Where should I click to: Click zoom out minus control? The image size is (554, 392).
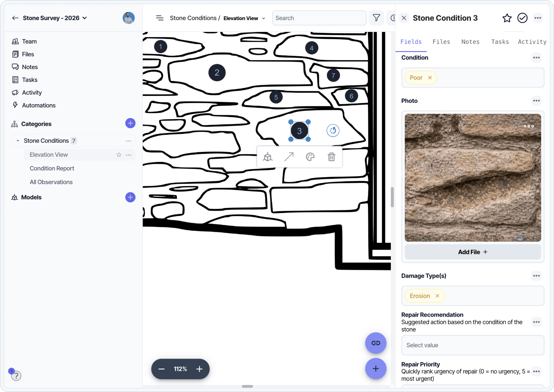[x=162, y=369]
